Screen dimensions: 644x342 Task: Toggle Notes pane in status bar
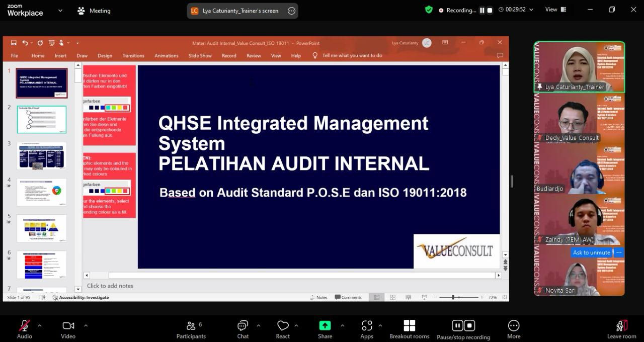click(318, 297)
